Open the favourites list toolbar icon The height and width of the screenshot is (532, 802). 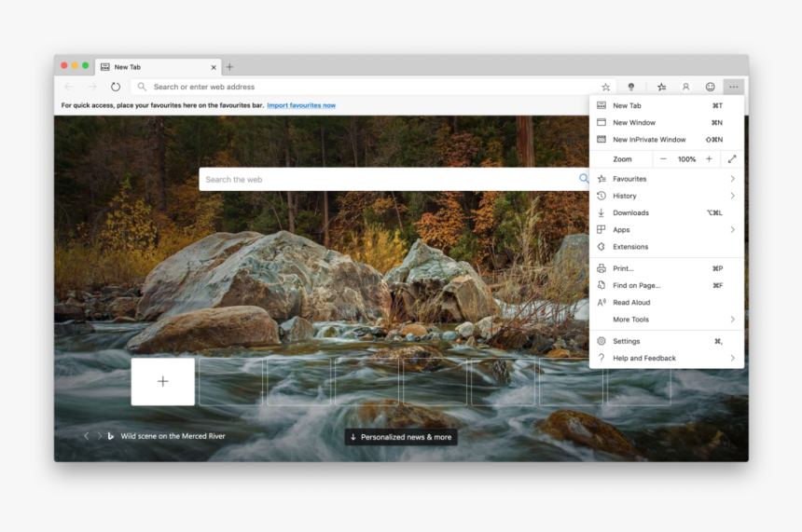click(x=661, y=87)
